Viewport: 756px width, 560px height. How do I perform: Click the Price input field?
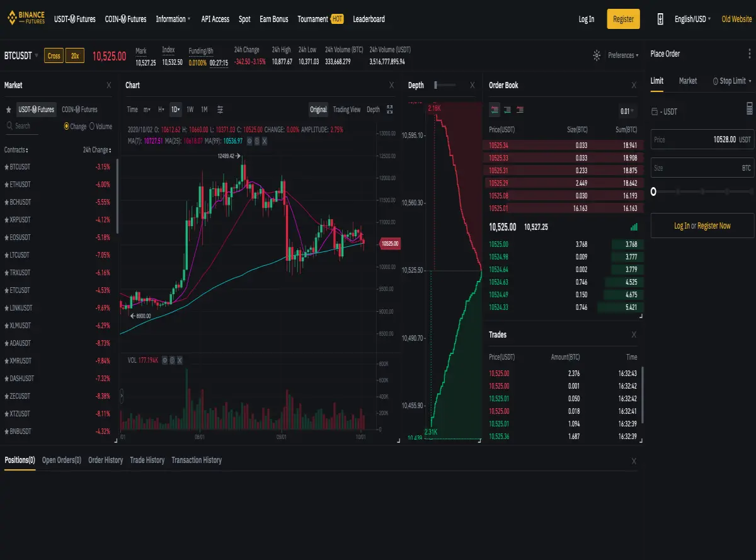[x=702, y=139]
